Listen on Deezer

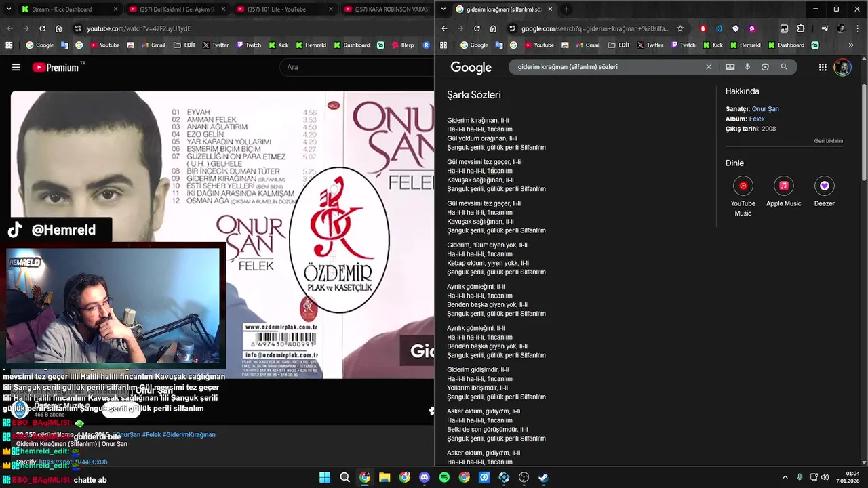(825, 192)
